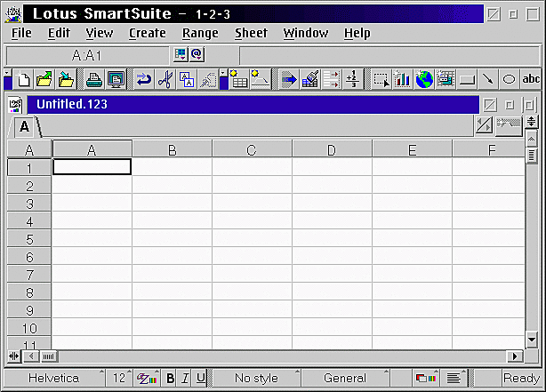Open the Help menu

357,33
